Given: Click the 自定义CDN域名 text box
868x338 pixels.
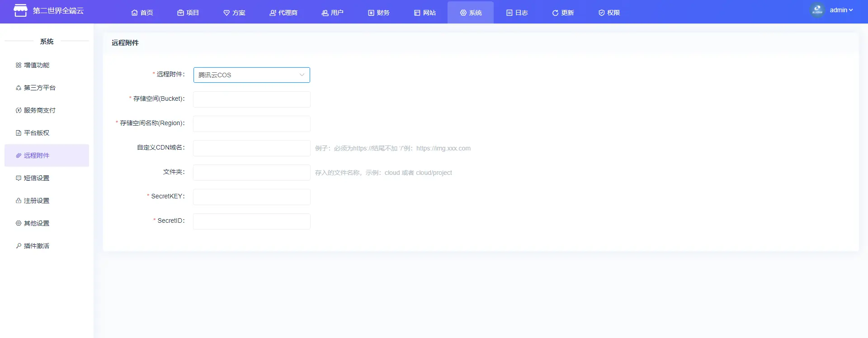Looking at the screenshot, I should (251, 148).
